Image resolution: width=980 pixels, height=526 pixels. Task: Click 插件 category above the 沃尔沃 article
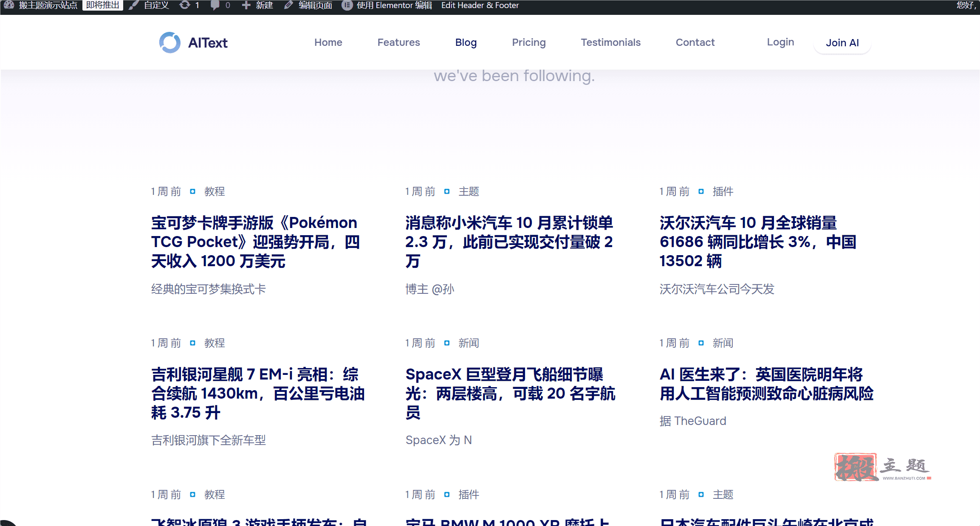pyautogui.click(x=723, y=191)
